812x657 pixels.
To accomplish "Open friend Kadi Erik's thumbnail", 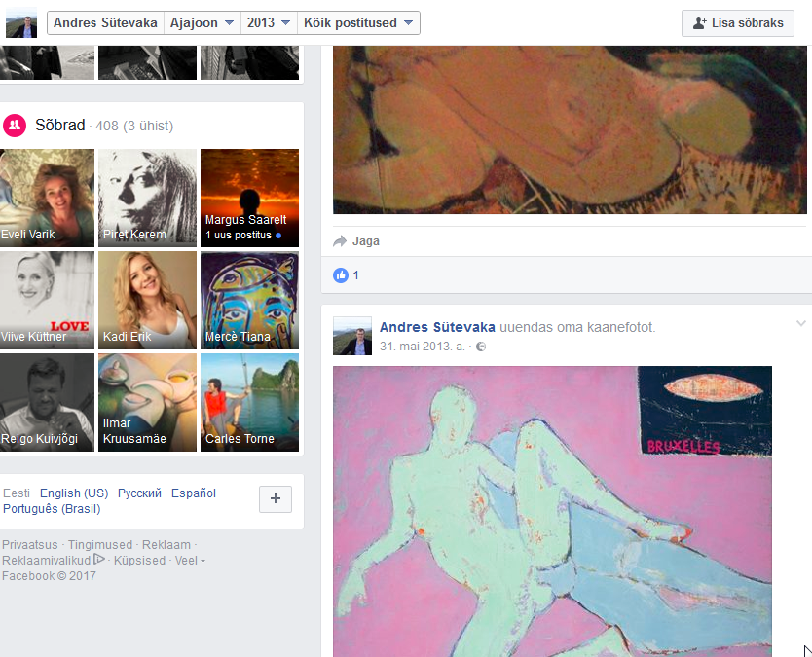I will pos(148,301).
